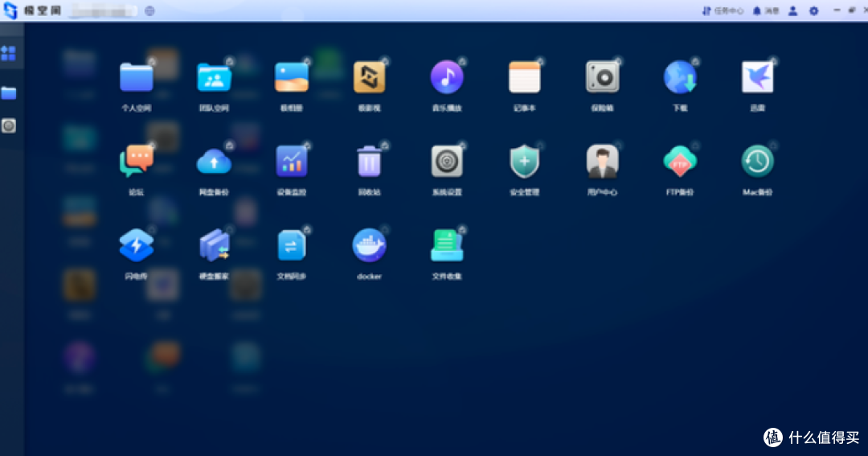Image resolution: width=868 pixels, height=456 pixels.
Task: Select the blue folder icon in the sidebar
Action: pyautogui.click(x=8, y=92)
